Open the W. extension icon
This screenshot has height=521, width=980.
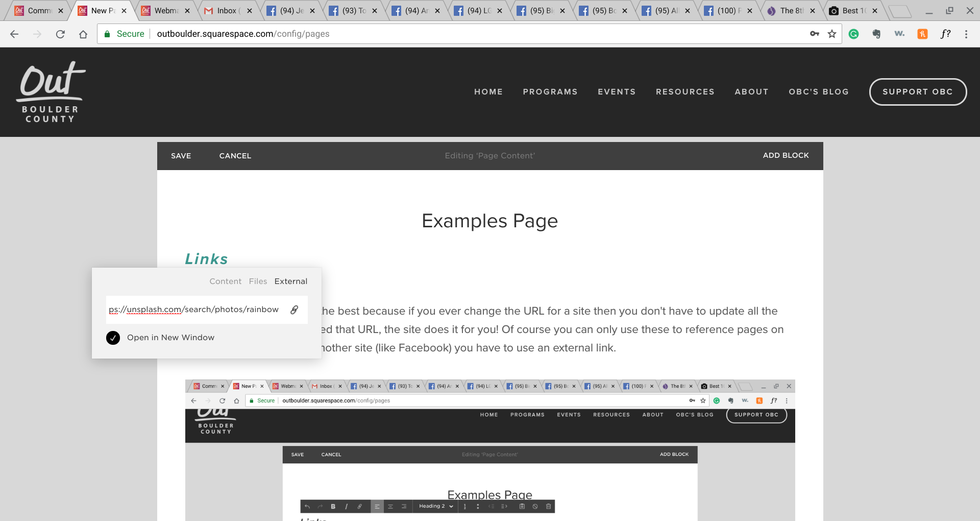click(x=899, y=34)
